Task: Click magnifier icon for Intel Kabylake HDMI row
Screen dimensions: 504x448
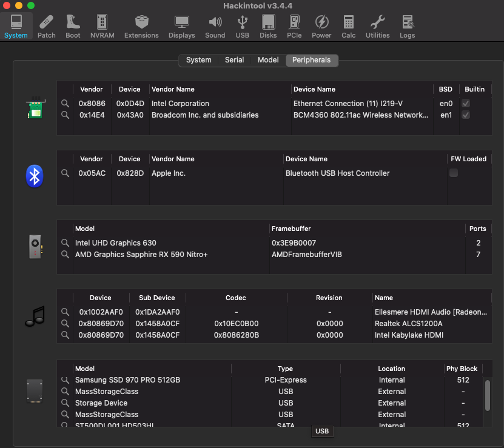Action: 66,335
